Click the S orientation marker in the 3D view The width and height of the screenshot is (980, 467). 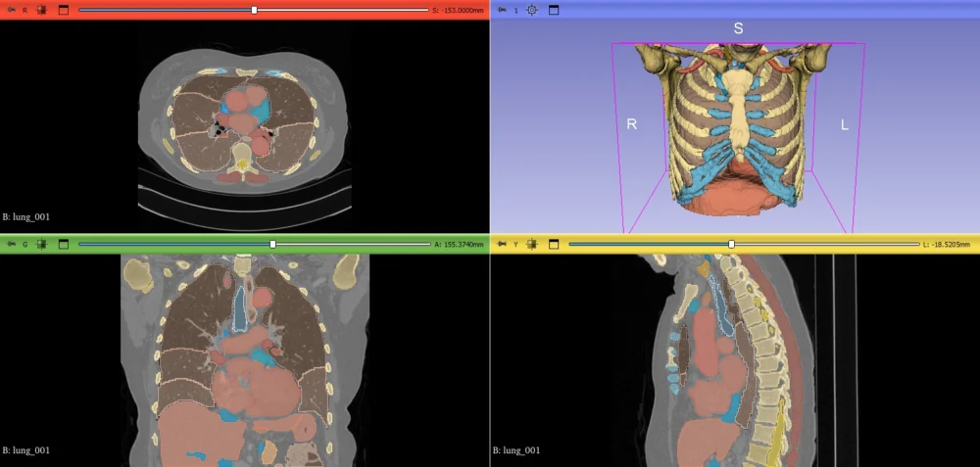(x=738, y=28)
